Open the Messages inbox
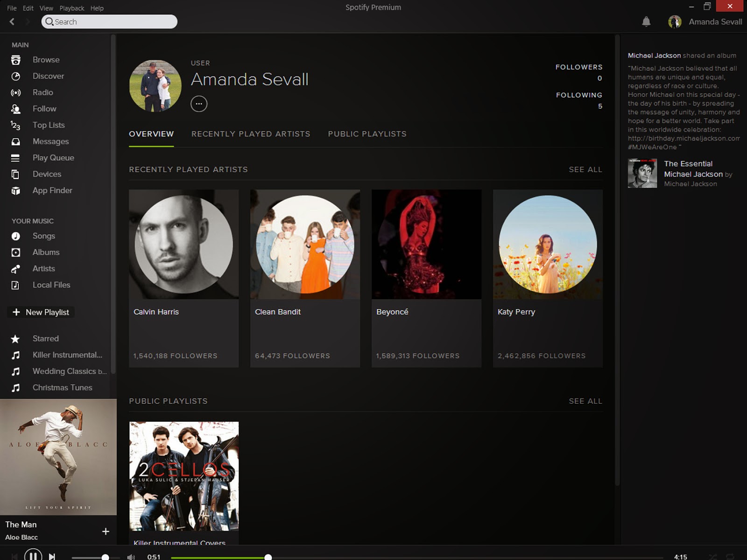Screen dimensions: 747x560 [50, 141]
